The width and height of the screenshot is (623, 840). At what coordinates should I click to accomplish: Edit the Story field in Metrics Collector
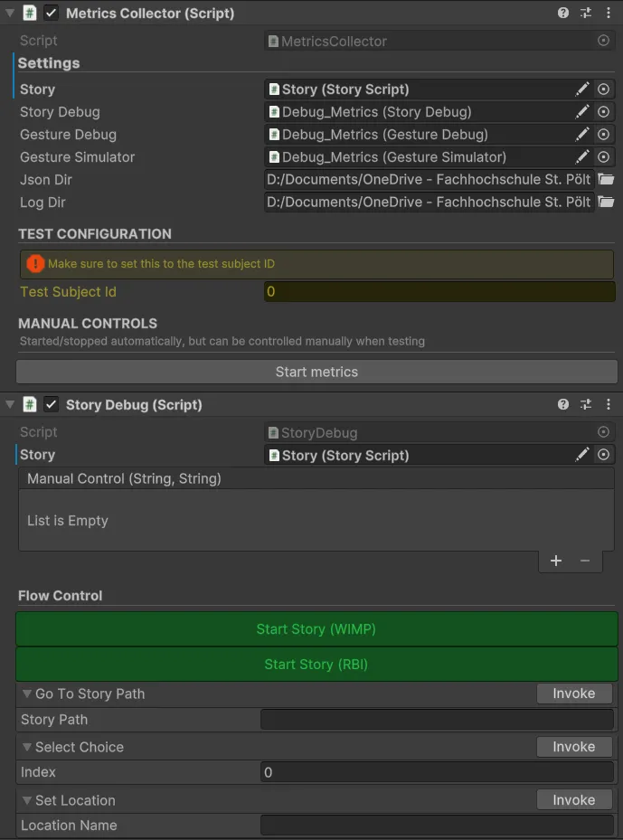(x=582, y=89)
